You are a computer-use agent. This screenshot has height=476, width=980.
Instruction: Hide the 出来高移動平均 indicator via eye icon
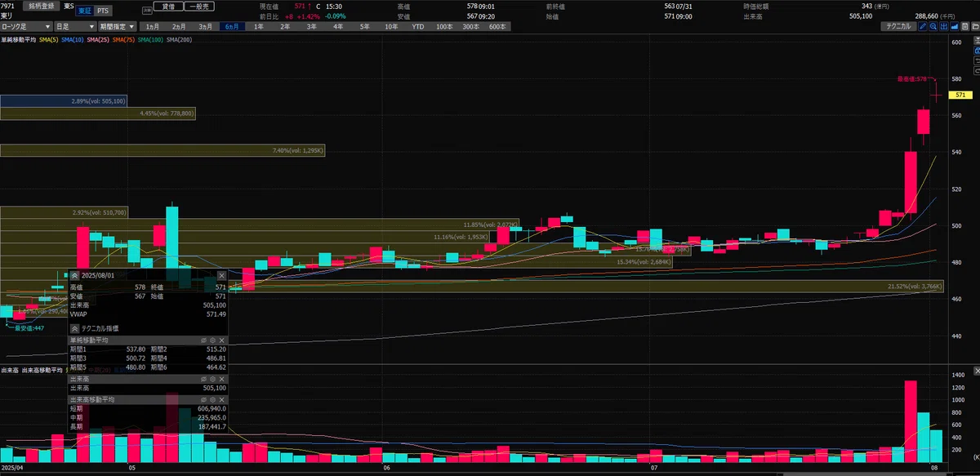tap(203, 400)
